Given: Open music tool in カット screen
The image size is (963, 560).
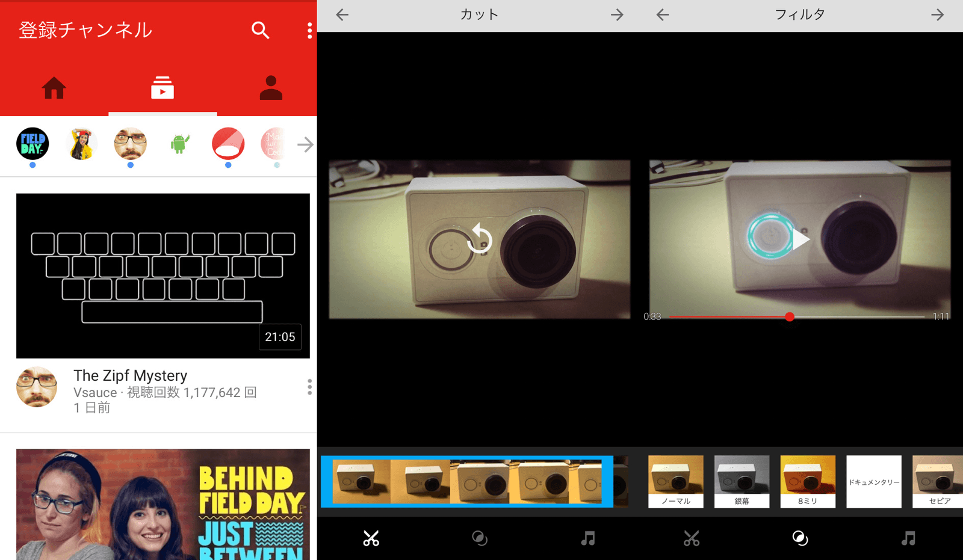Looking at the screenshot, I should tap(588, 538).
